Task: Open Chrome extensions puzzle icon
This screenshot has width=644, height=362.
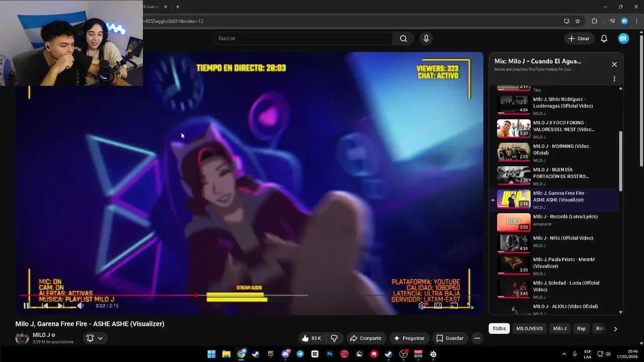Action: [x=595, y=21]
